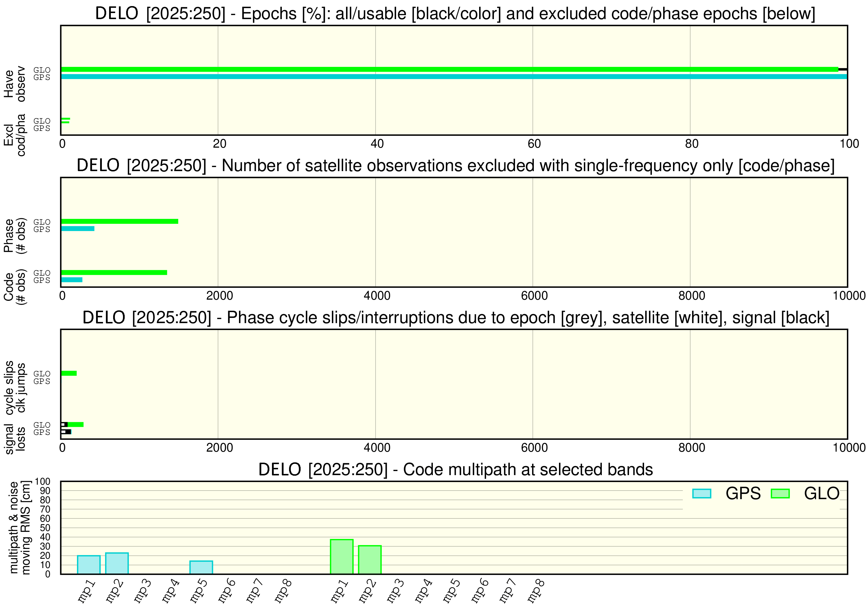Click the black tip of GLO epochs bar

pos(842,69)
